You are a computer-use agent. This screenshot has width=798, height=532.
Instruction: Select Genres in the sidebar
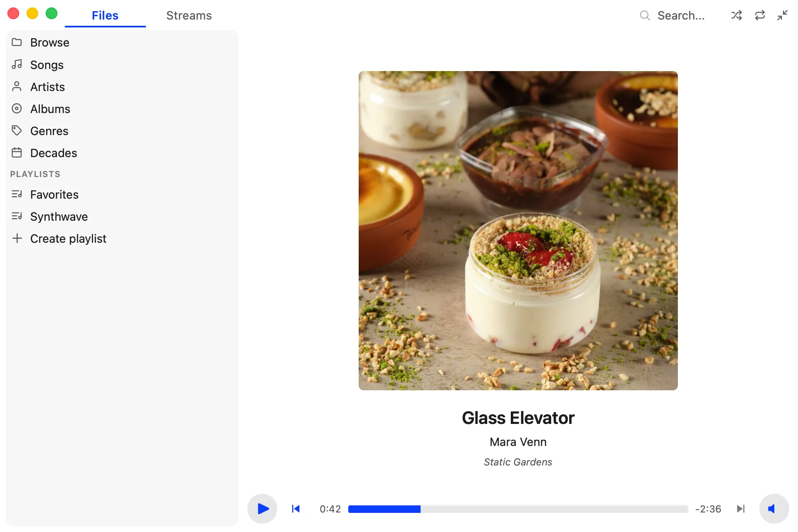(122, 131)
